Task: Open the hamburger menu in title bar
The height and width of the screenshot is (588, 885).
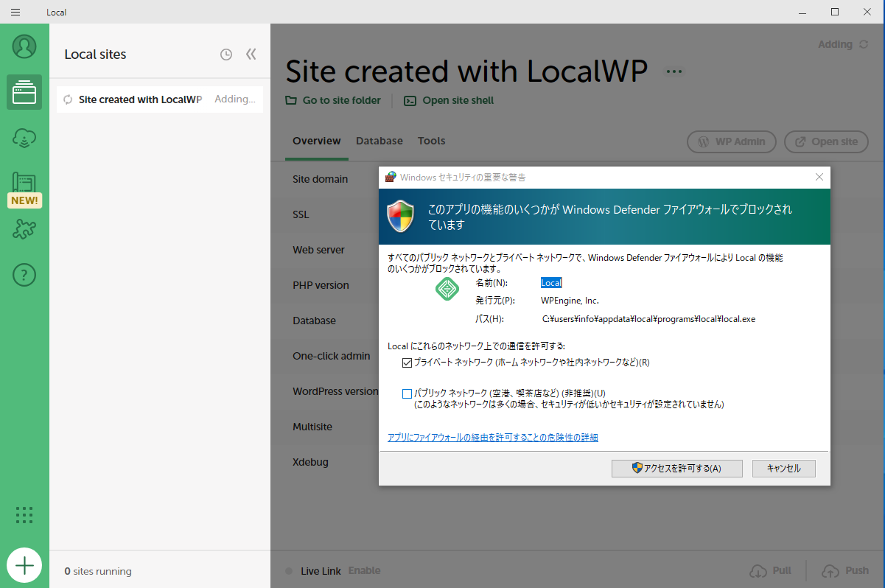Action: 15,12
